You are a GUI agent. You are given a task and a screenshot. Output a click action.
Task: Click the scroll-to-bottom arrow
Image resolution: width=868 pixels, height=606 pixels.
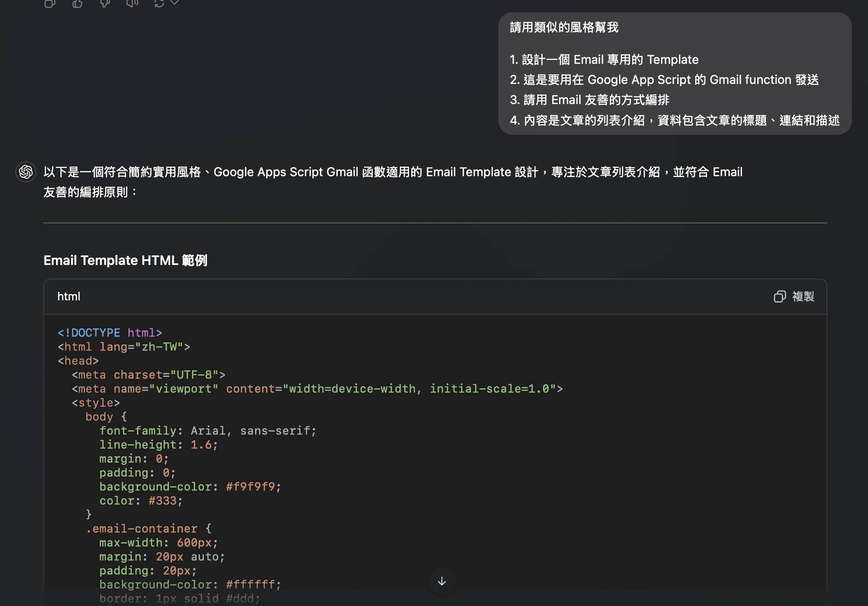point(441,582)
